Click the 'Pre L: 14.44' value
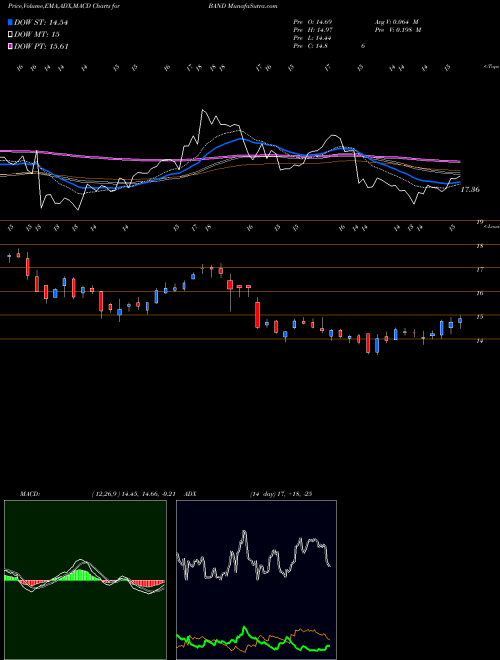 [314, 38]
